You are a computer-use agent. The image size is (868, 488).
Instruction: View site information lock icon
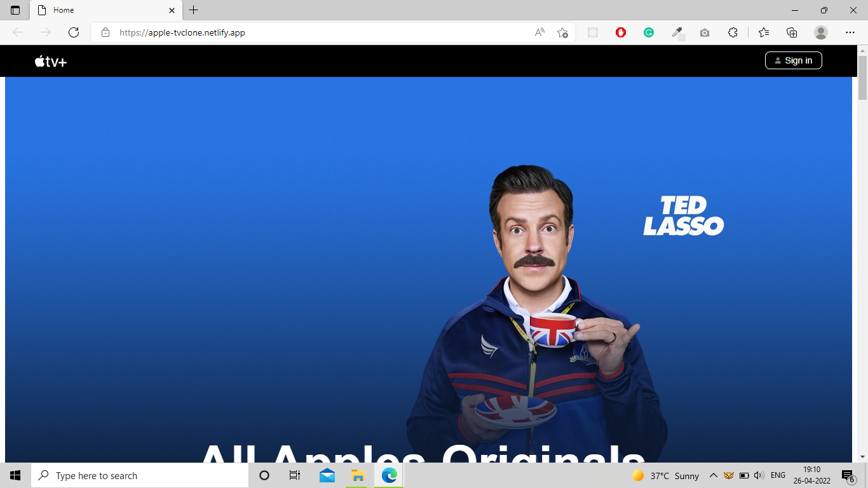click(105, 32)
